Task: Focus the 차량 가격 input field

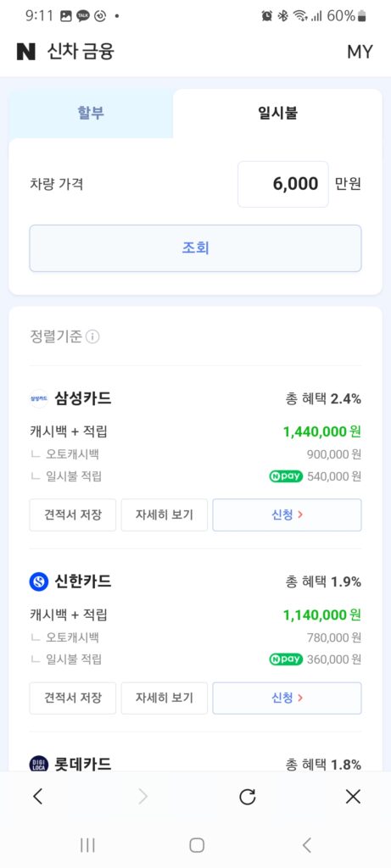Action: click(283, 184)
